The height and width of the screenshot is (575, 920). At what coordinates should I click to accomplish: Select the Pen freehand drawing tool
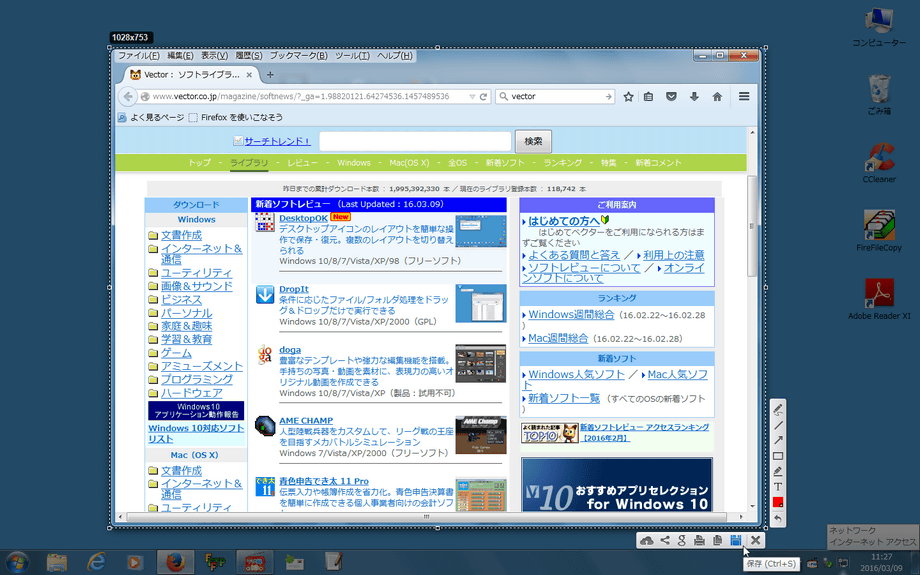click(x=778, y=408)
